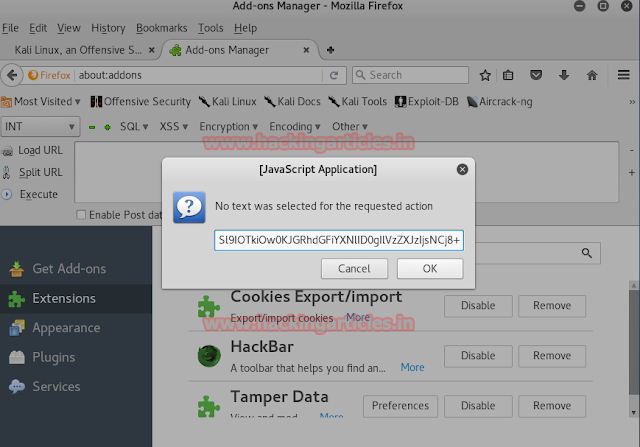The height and width of the screenshot is (447, 640).
Task: Disable the Tamper Data extension
Action: click(x=478, y=406)
